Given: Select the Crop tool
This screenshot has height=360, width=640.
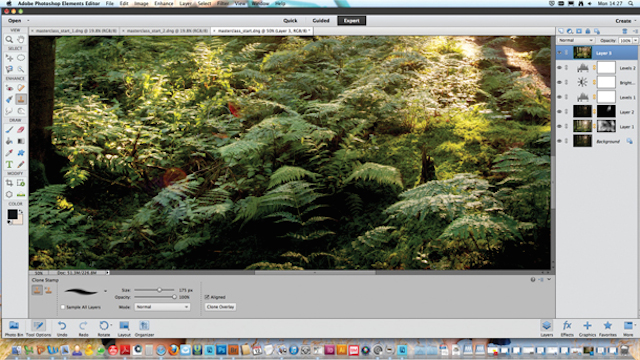Looking at the screenshot, I should point(9,183).
